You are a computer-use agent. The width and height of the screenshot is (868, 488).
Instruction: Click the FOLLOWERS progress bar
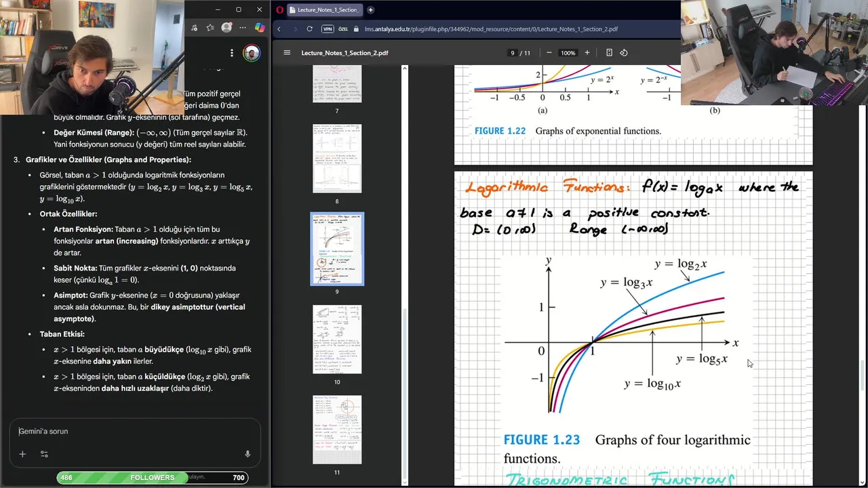(153, 477)
